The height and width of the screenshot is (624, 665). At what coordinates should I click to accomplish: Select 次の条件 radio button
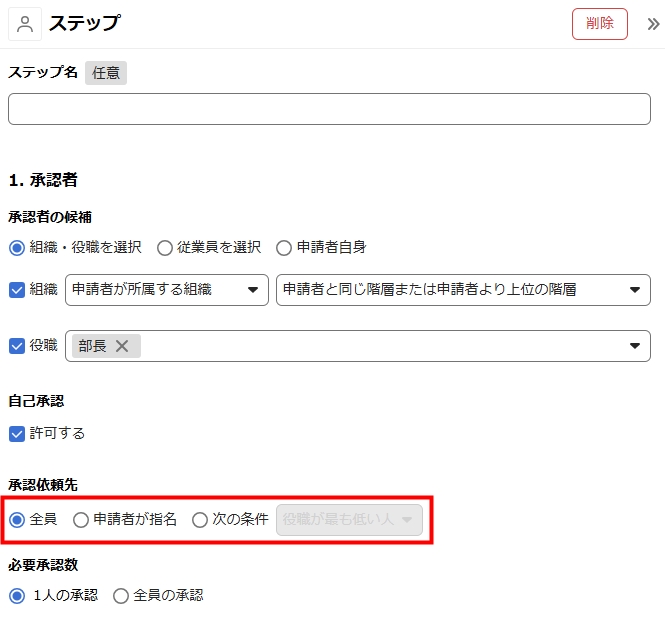[200, 520]
